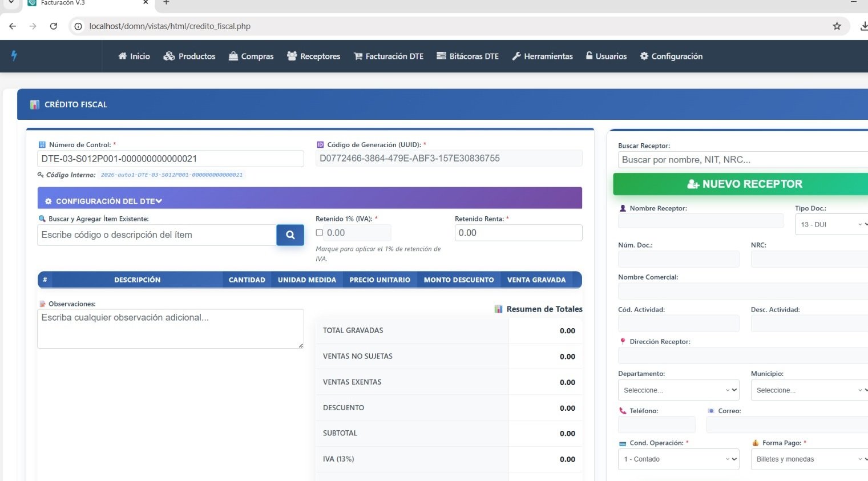
Task: Open the Facturación DTE menu
Action: (x=389, y=56)
